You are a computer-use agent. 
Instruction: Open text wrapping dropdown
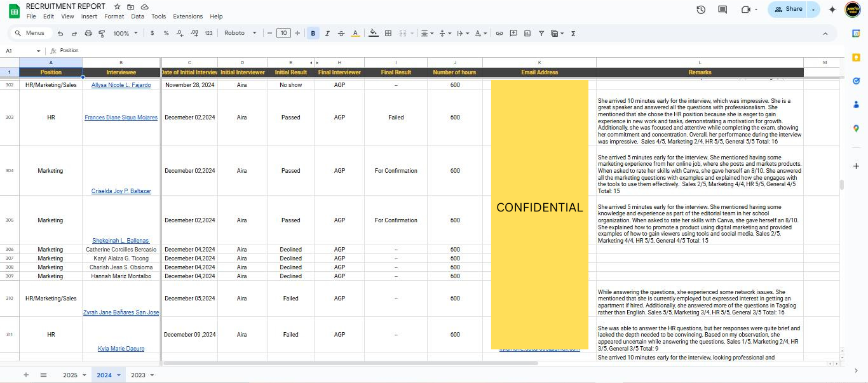click(x=463, y=33)
